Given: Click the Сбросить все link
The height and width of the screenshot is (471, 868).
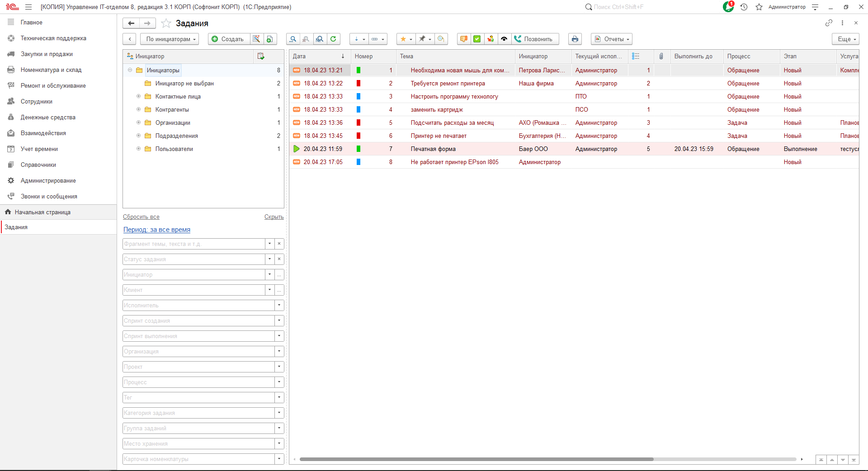Looking at the screenshot, I should click(141, 217).
